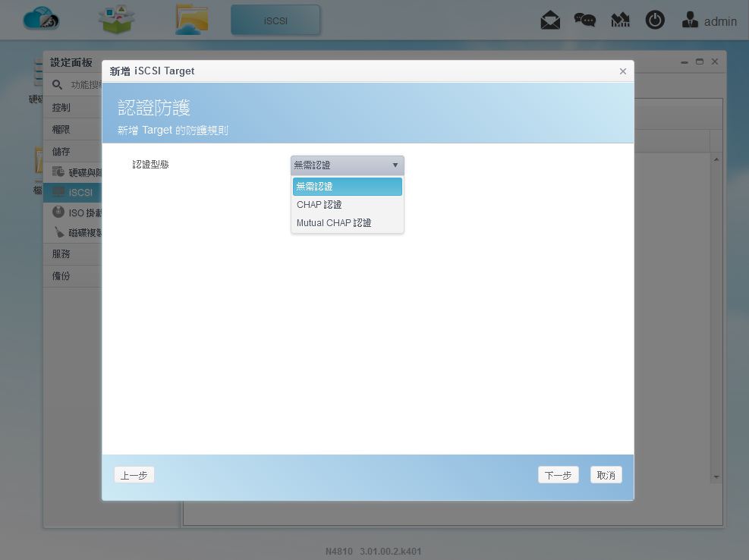The width and height of the screenshot is (749, 560).
Task: Choose Mutual CHAP 認證 option
Action: (348, 222)
